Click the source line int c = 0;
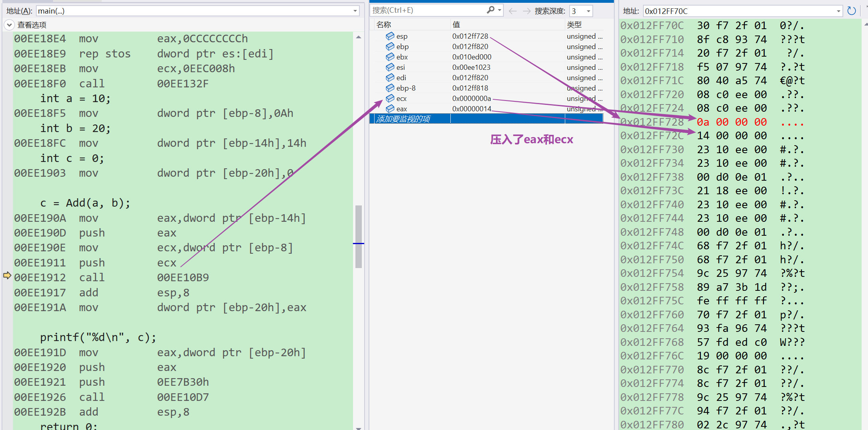 click(x=72, y=158)
